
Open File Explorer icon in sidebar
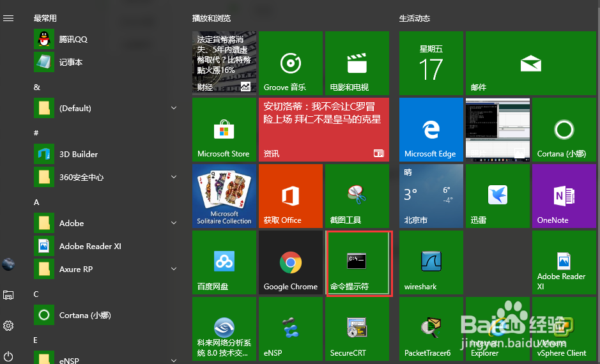coord(8,295)
